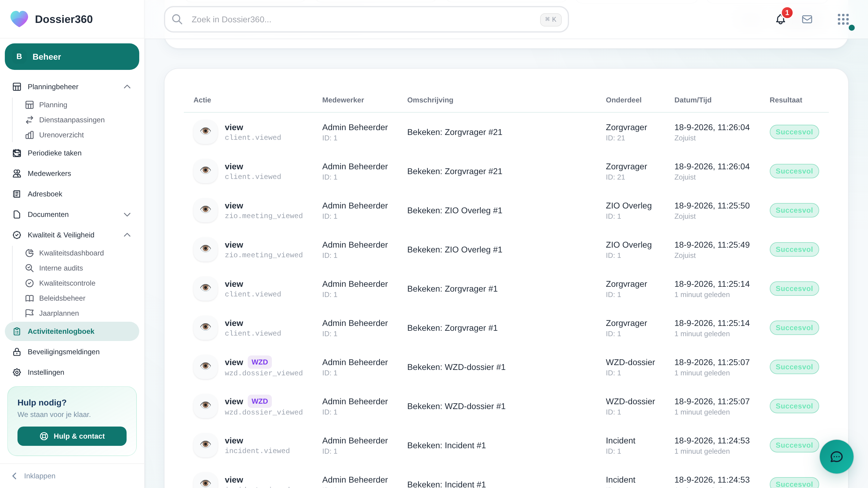Open Periodieke taken
Viewport: 868px width, 488px height.
[72, 153]
